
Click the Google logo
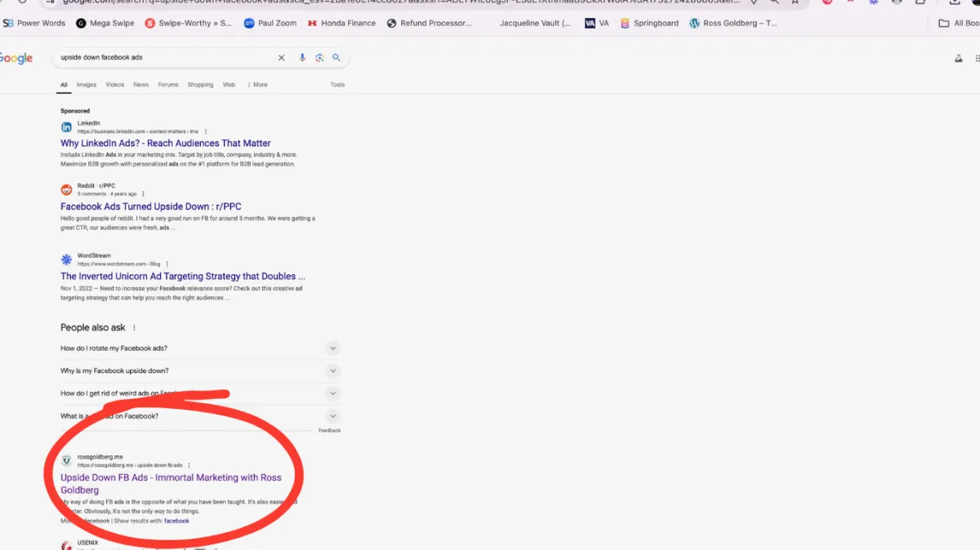[x=16, y=58]
